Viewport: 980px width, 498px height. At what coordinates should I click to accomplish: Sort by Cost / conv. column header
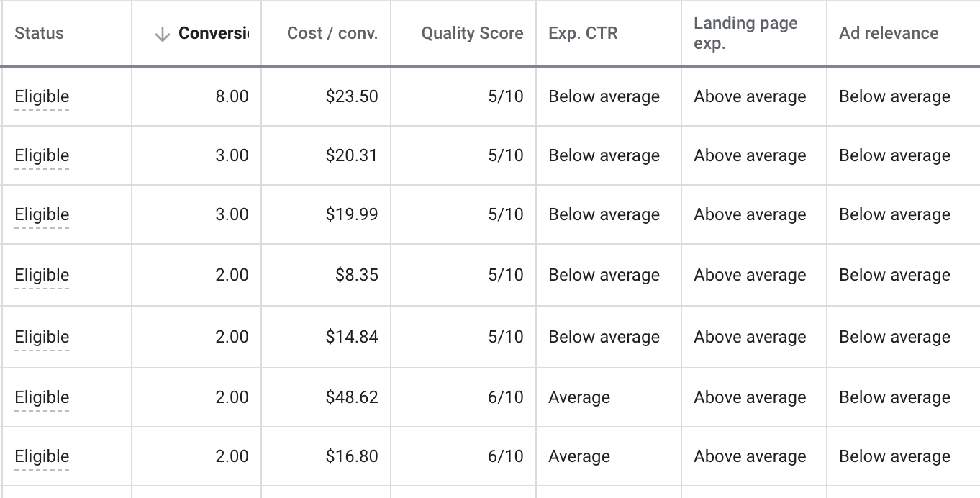coord(332,33)
